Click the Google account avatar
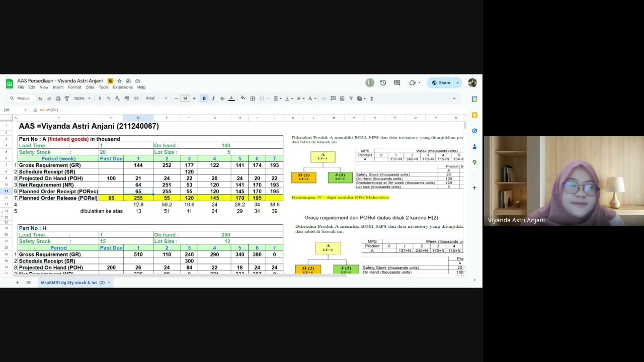The width and height of the screenshot is (644, 362). [472, 83]
